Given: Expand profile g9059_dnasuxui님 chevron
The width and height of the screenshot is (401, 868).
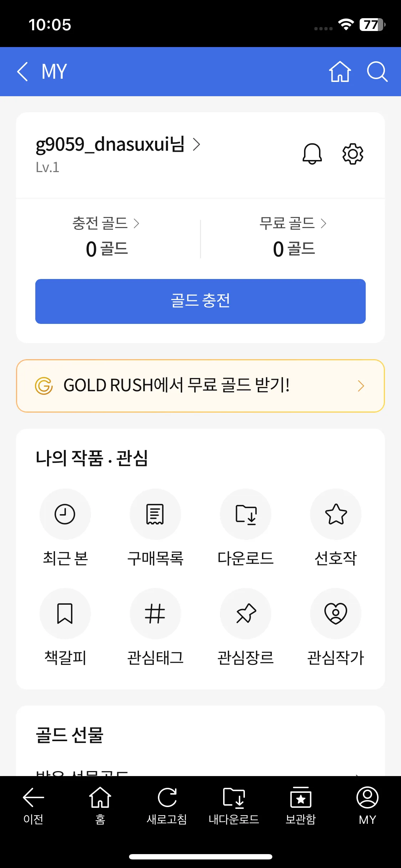Looking at the screenshot, I should pos(196,144).
